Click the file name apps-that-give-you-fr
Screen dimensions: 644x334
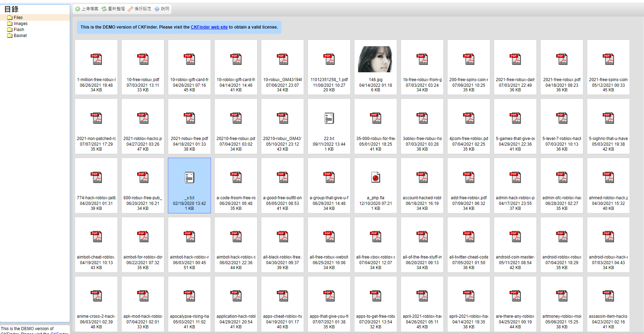point(329,316)
